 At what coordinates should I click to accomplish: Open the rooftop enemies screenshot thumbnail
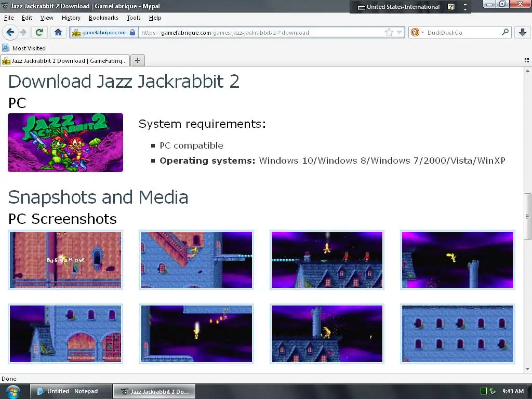coord(327,260)
